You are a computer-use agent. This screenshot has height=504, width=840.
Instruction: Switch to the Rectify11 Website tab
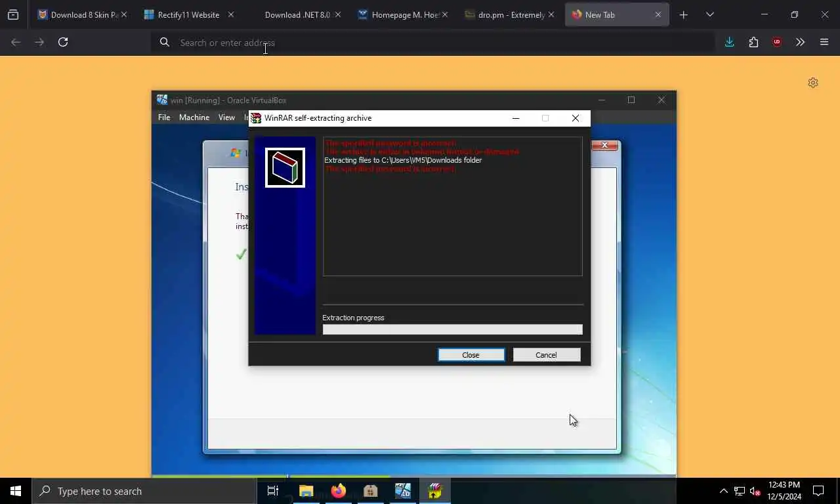tap(188, 14)
